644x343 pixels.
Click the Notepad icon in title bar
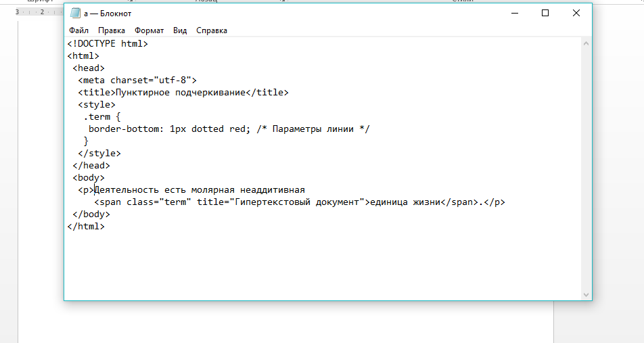(x=75, y=13)
